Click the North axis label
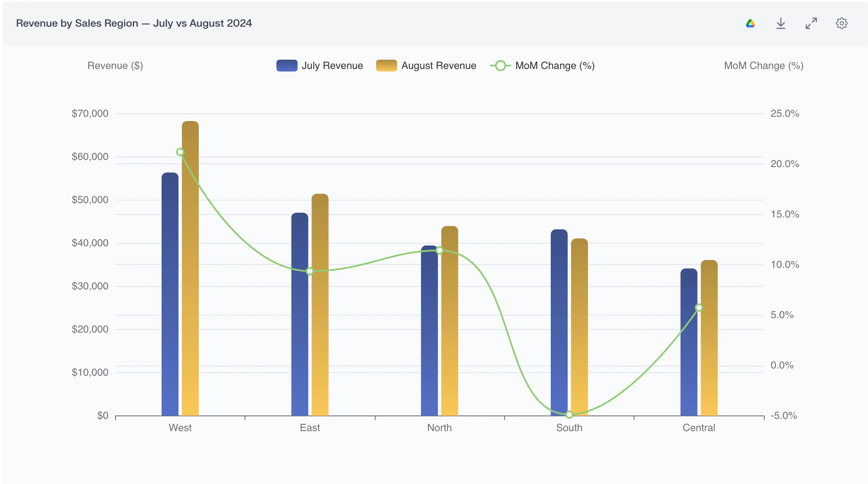This screenshot has width=868, height=484. (439, 428)
